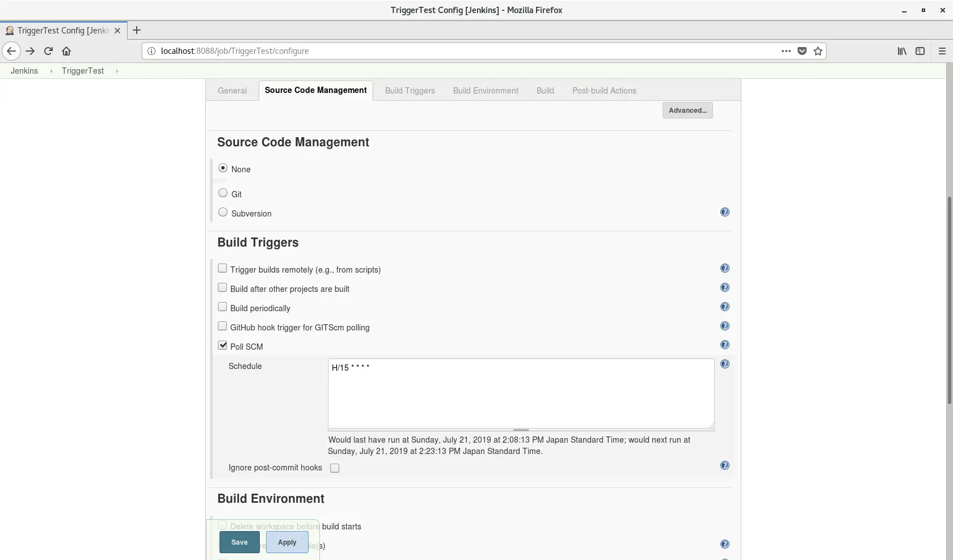Enable GitHub hook trigger for GITScm polling
Viewport: 953px width, 560px height.
click(x=222, y=326)
